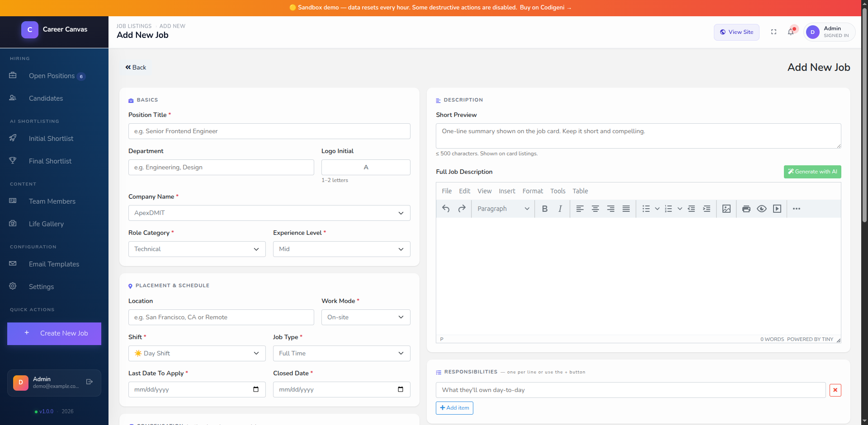Viewport: 868px width, 425px height.
Task: Reveal more editor toolbar options
Action: point(797,209)
